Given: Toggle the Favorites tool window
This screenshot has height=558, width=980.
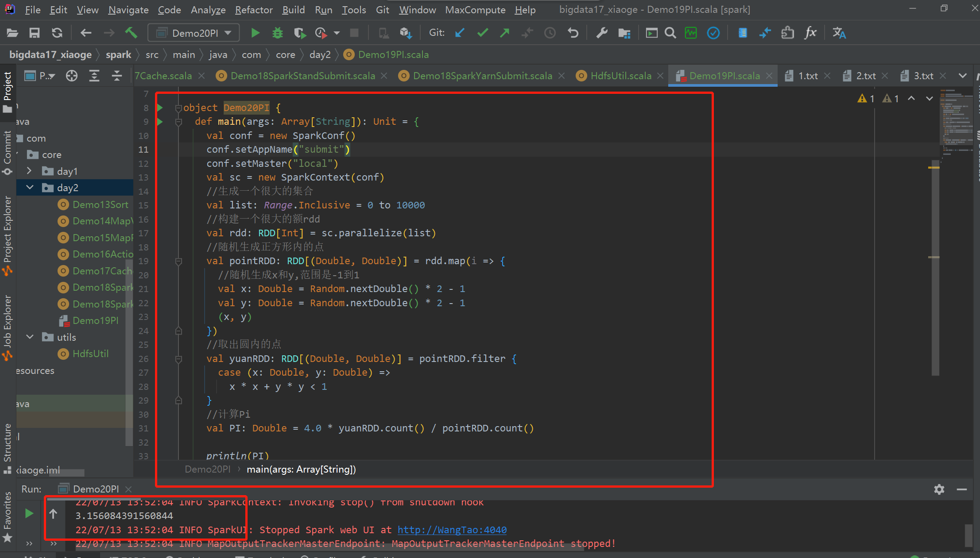Looking at the screenshot, I should [7, 516].
